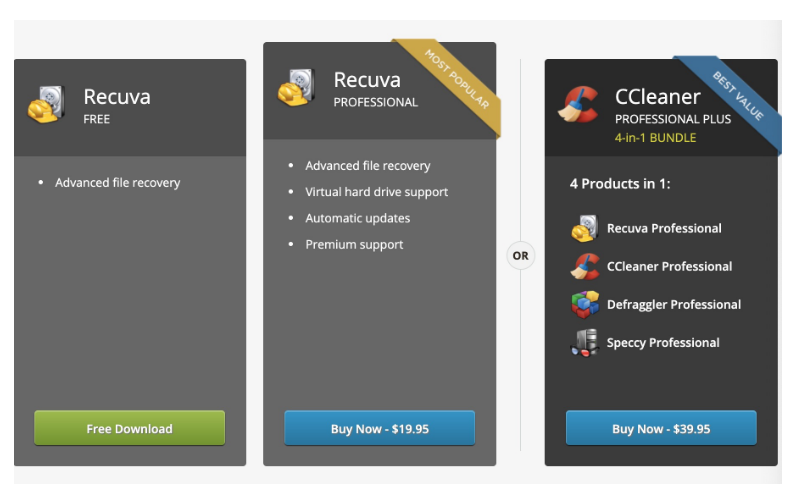788x495 pixels.
Task: Click Buy Now - $19.95 button
Action: (379, 428)
